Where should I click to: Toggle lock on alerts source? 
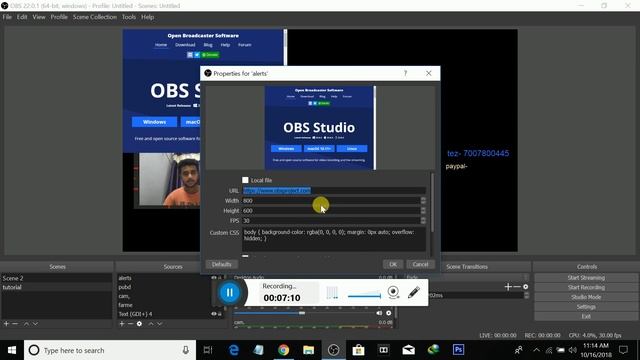click(220, 278)
